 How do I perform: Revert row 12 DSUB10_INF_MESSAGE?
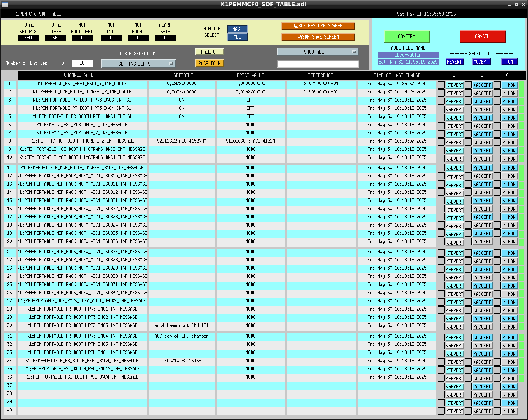click(455, 176)
